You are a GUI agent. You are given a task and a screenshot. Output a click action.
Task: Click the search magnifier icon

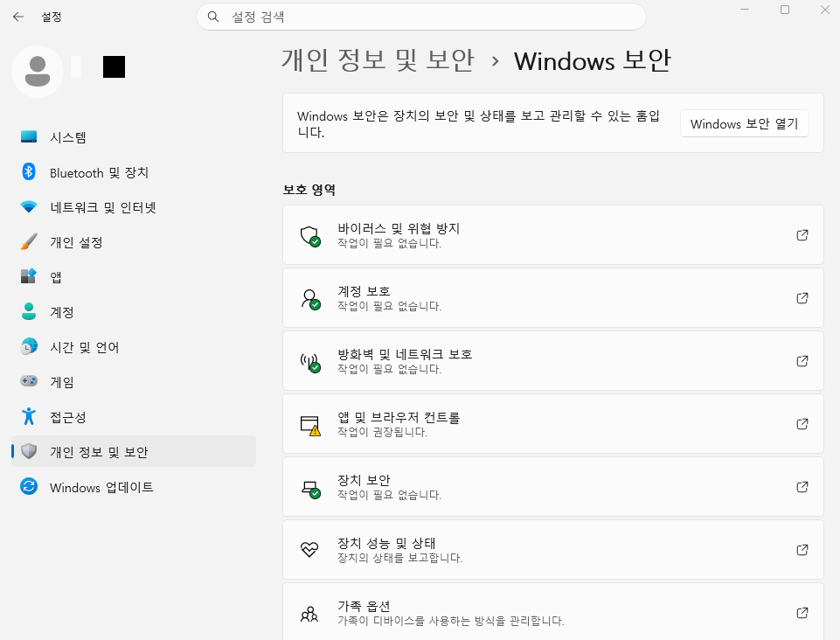tap(213, 17)
